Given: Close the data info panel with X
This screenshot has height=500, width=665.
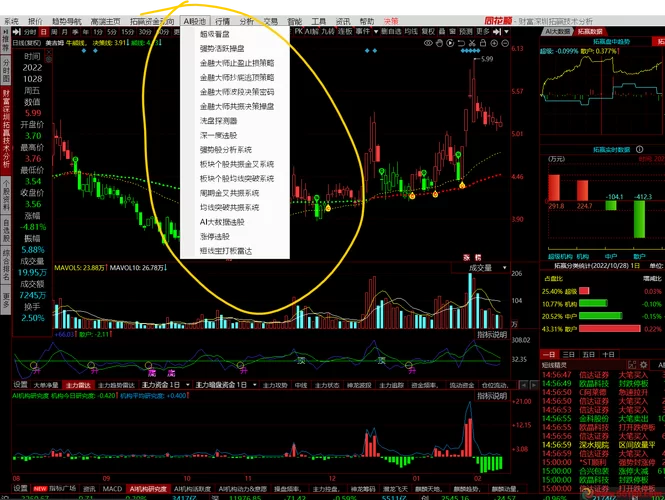Looking at the screenshot, I should point(48,52).
